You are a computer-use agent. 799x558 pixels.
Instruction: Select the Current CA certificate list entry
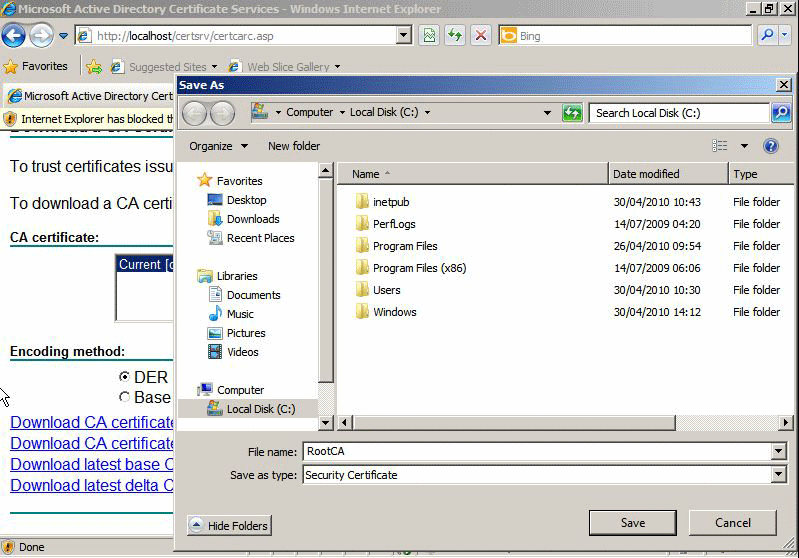pyautogui.click(x=145, y=264)
